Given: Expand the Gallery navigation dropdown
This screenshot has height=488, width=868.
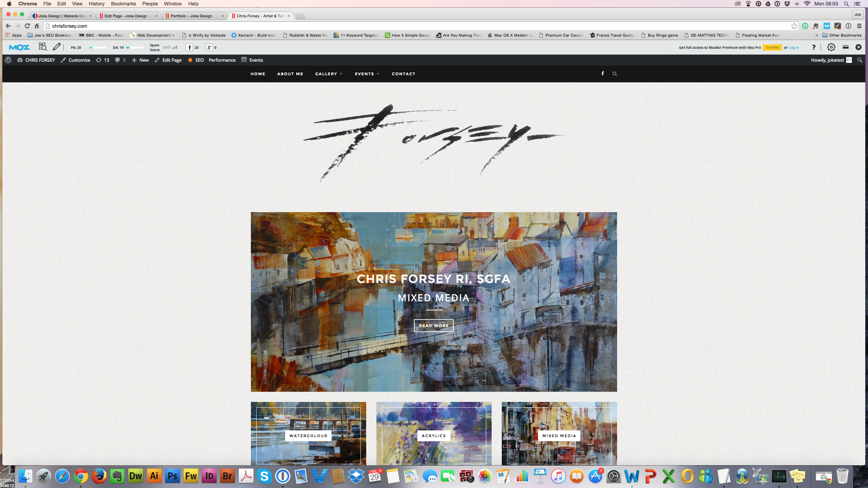Looking at the screenshot, I should tap(329, 74).
